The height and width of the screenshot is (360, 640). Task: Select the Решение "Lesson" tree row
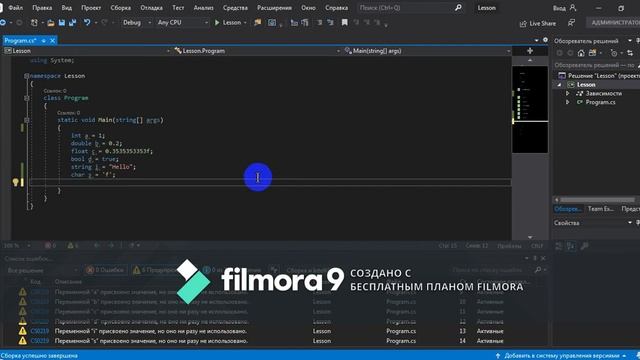coord(598,76)
